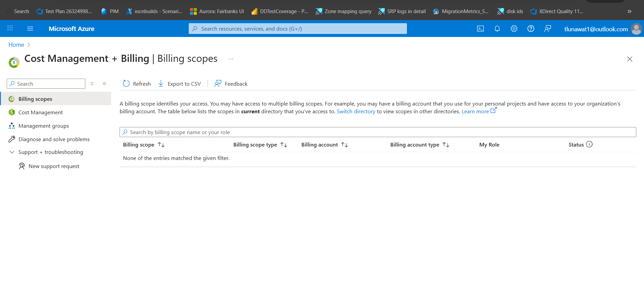Open the PIM bookmark
The width and height of the screenshot is (644, 289).
(x=110, y=11)
